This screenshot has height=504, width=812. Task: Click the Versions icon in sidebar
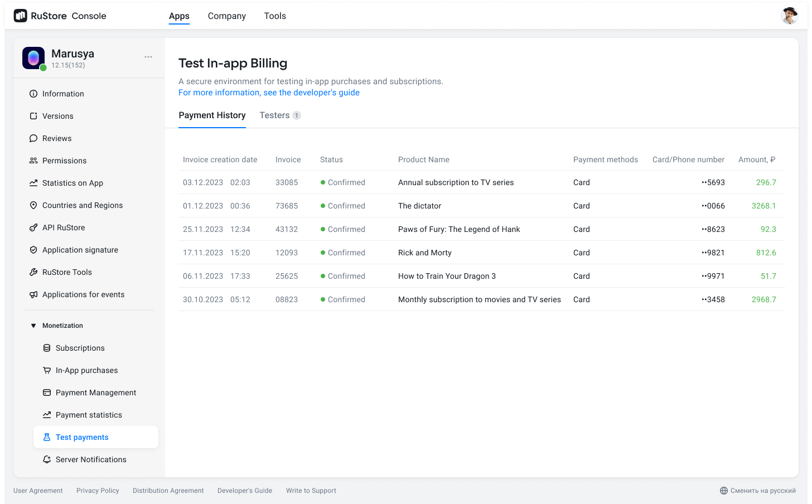(33, 116)
